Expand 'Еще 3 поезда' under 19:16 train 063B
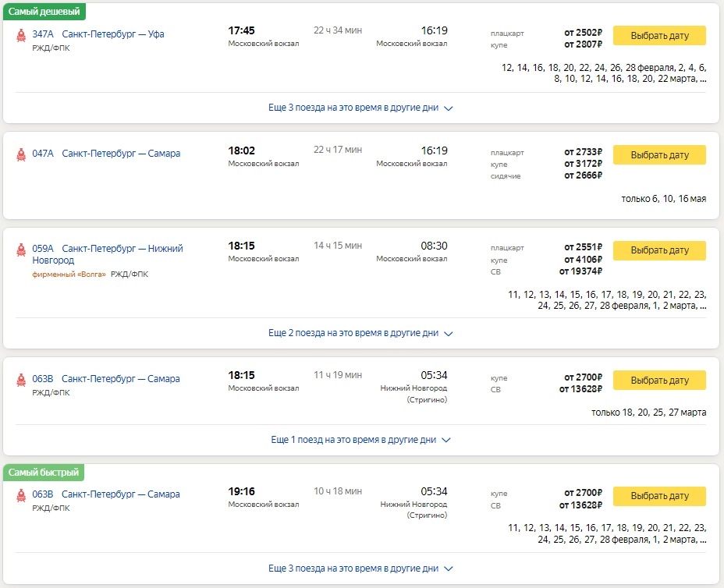The image size is (724, 588). point(360,569)
